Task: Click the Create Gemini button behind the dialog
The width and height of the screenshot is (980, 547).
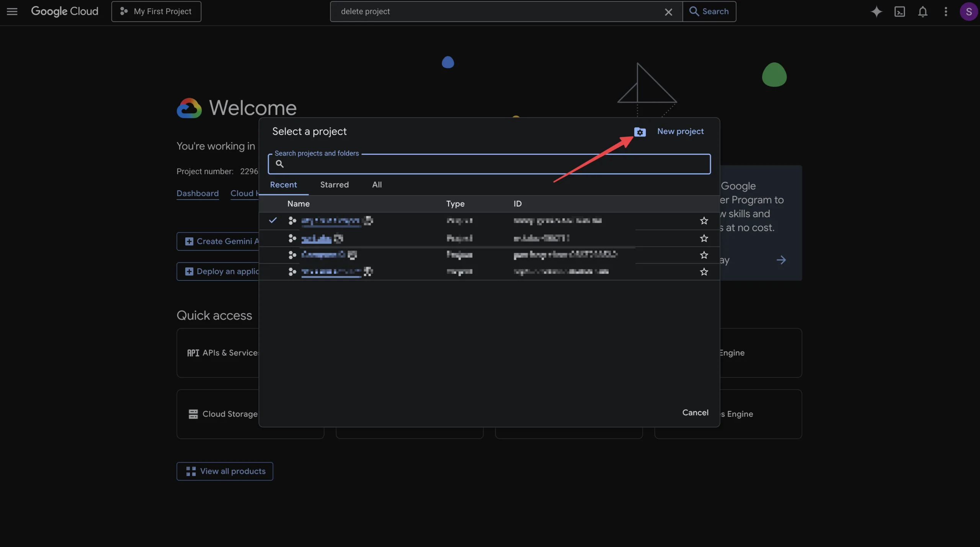Action: 218,241
